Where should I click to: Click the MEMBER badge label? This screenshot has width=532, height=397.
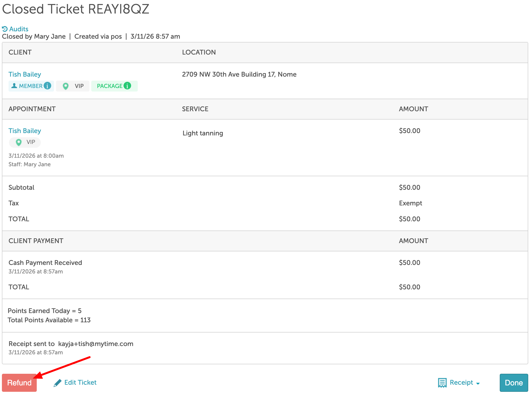tap(31, 86)
